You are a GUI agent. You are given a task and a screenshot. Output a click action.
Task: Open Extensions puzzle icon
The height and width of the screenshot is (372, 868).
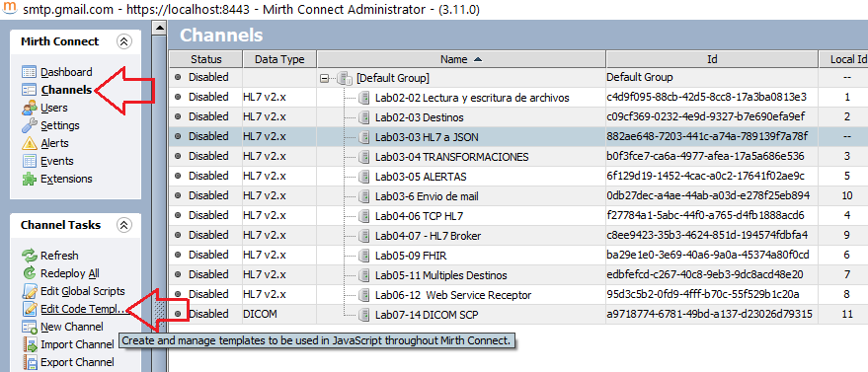coord(29,179)
